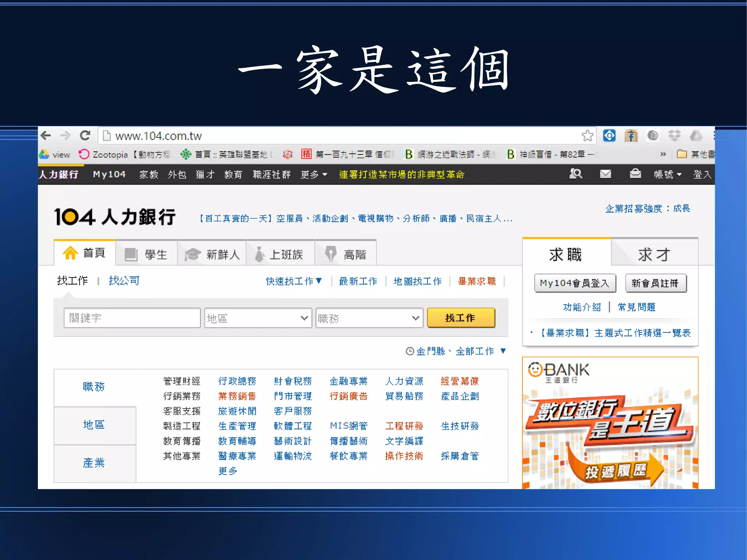Viewport: 747px width, 560px height.
Task: Expand the 帳號 dropdown menu
Action: [x=667, y=174]
